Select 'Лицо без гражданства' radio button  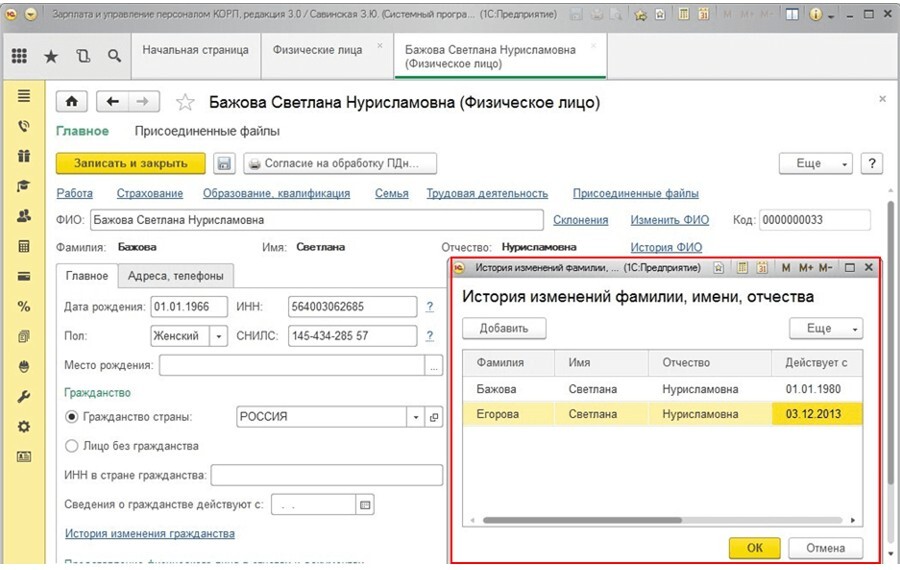[x=72, y=446]
